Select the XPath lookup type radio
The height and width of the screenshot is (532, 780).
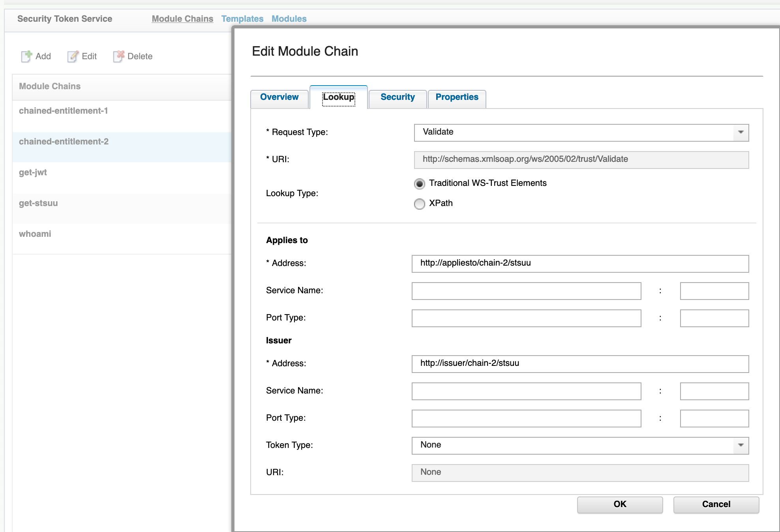tap(419, 204)
